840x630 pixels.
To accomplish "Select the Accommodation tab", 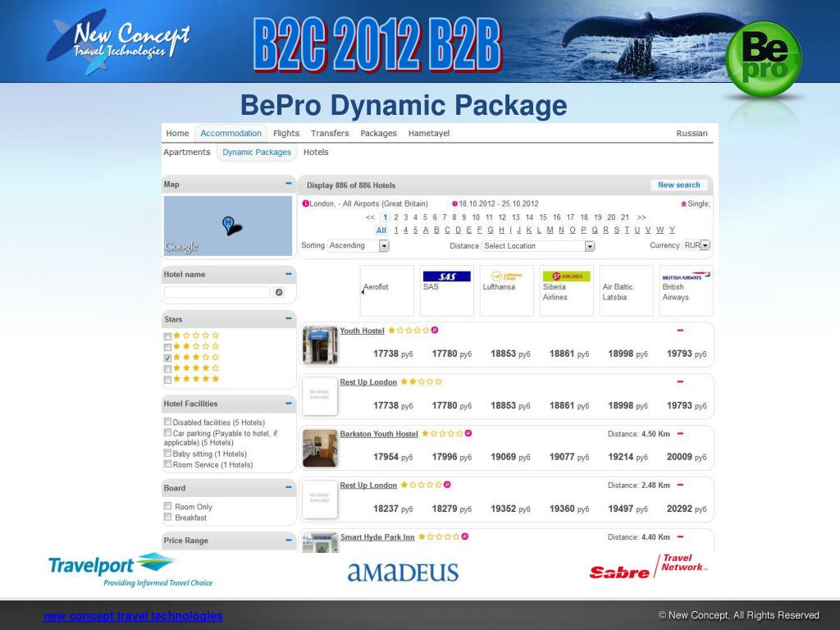I will pyautogui.click(x=231, y=134).
